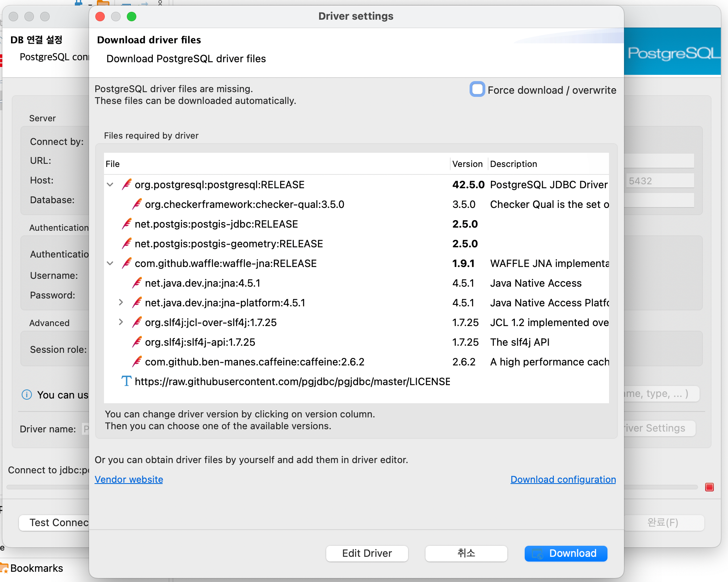This screenshot has width=728, height=582.
Task: Change version 42.5.0 of PostgreSQL driver
Action: point(468,185)
